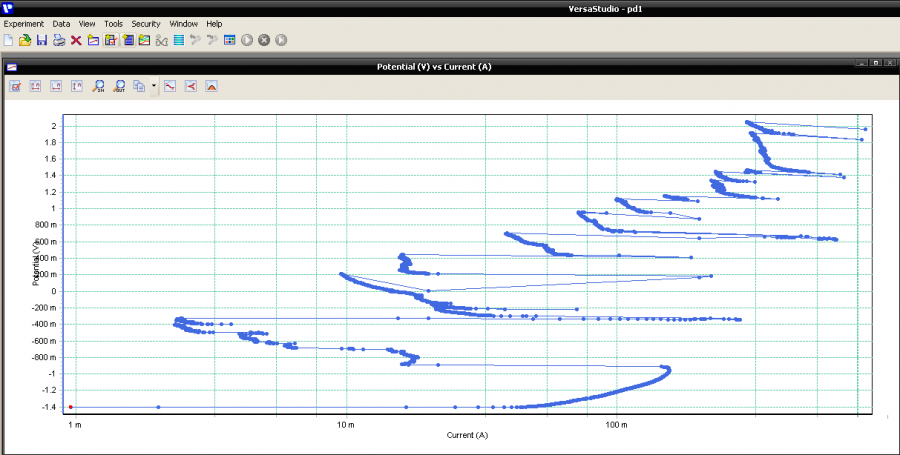Viewport: 900px width, 455px height.
Task: Click the Tafel fit crossed lines icon
Action: click(x=191, y=86)
